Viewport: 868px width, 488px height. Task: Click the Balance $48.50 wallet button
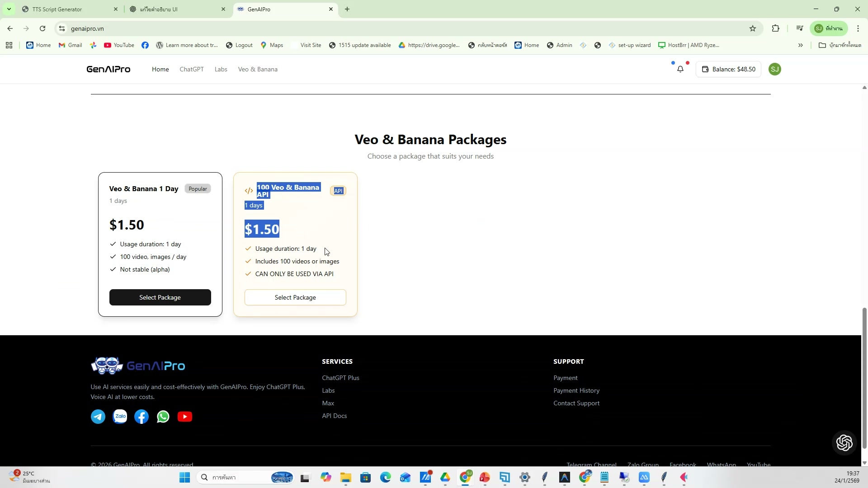click(x=728, y=69)
